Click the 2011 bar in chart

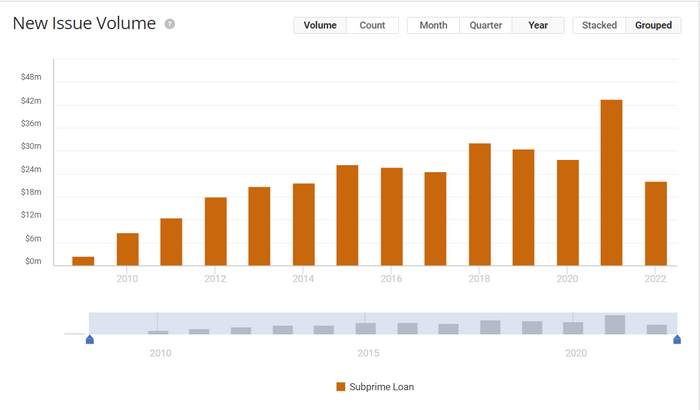coord(171,242)
